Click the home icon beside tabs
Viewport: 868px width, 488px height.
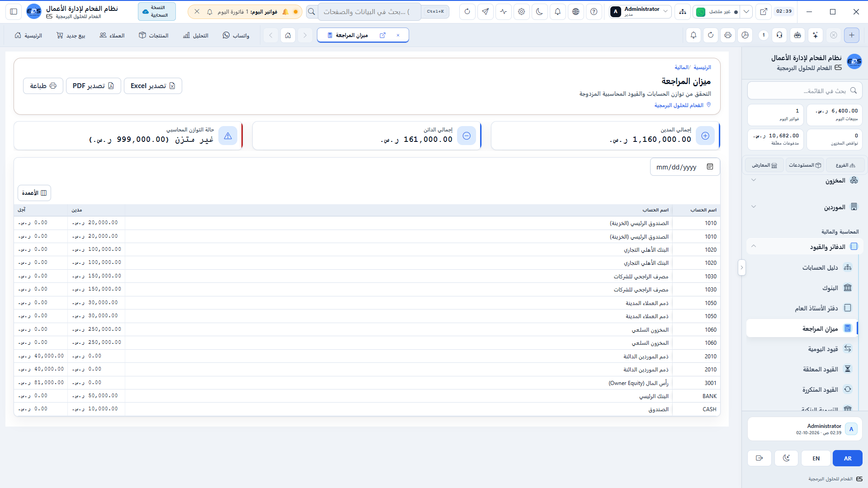[x=288, y=35]
